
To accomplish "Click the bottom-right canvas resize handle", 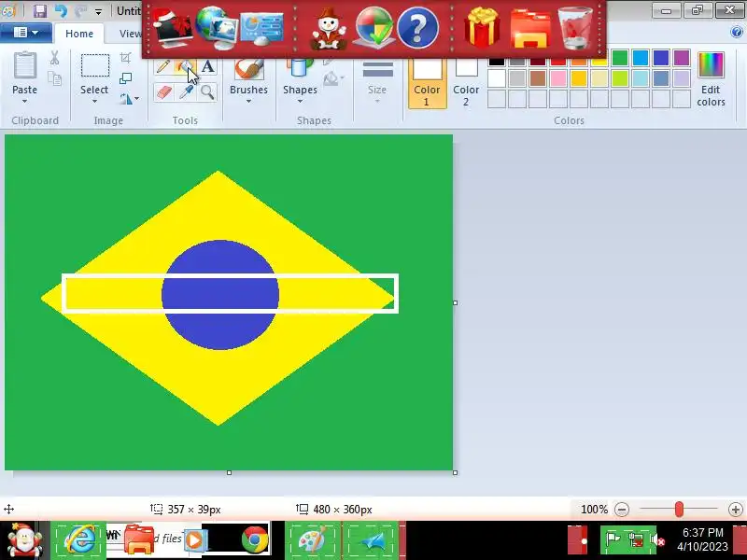I will (455, 472).
